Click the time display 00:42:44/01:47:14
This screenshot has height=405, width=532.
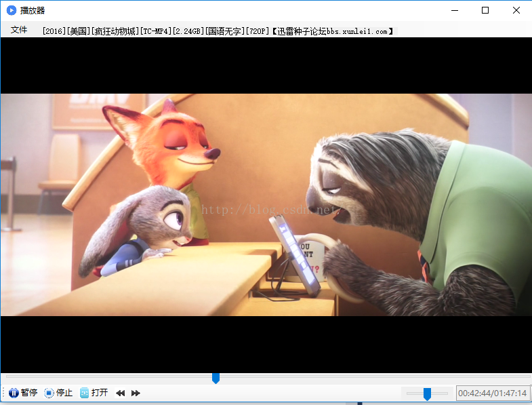click(492, 393)
